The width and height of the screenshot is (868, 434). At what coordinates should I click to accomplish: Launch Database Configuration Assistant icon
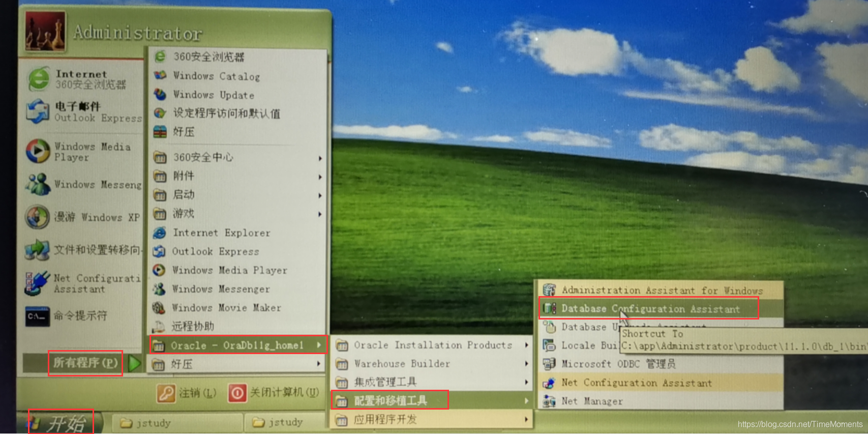tap(549, 308)
